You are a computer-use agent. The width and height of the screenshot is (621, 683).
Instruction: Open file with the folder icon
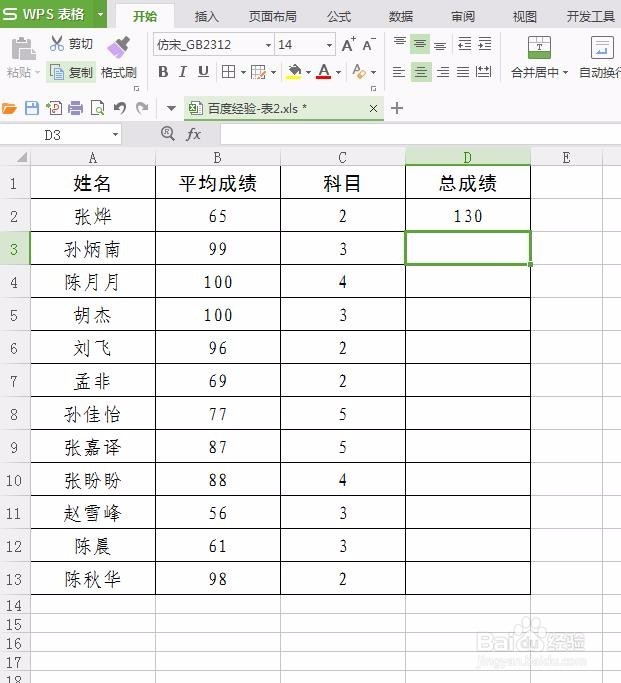click(x=9, y=108)
